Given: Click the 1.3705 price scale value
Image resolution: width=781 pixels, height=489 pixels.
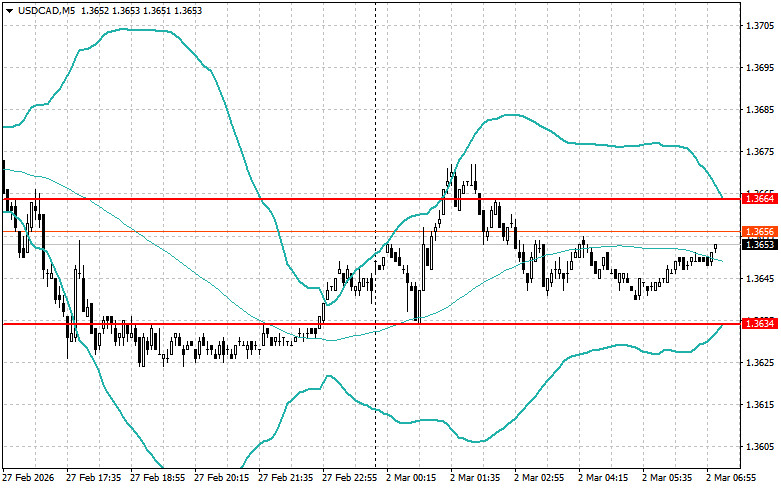Looking at the screenshot, I should coord(761,25).
